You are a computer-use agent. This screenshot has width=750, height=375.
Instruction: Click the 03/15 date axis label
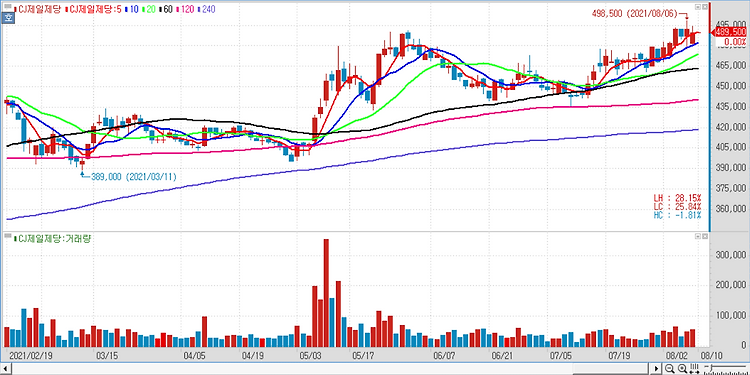(107, 355)
